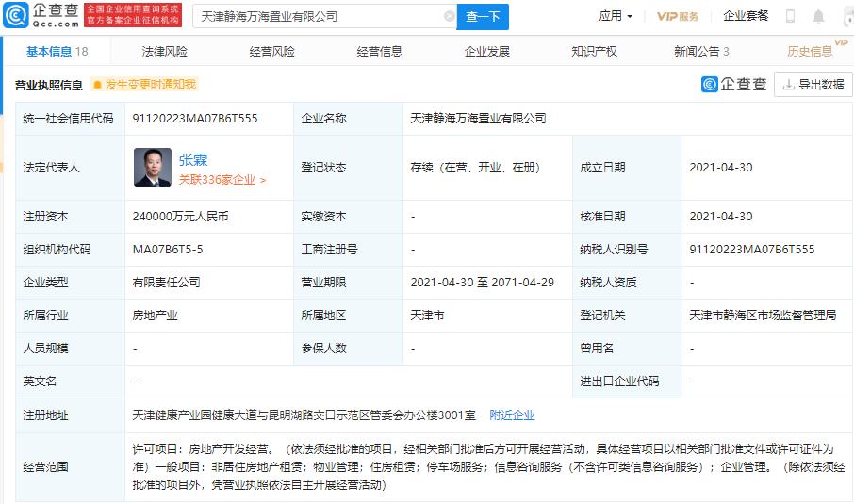Switch to the 经营信息 tab
This screenshot has height=504, width=854.
coord(380,51)
